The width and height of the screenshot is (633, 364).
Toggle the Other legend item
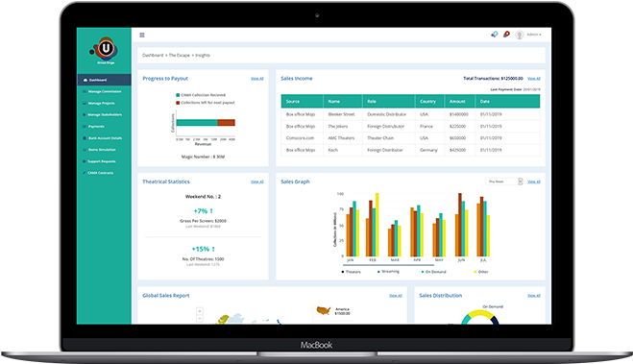pyautogui.click(x=481, y=272)
